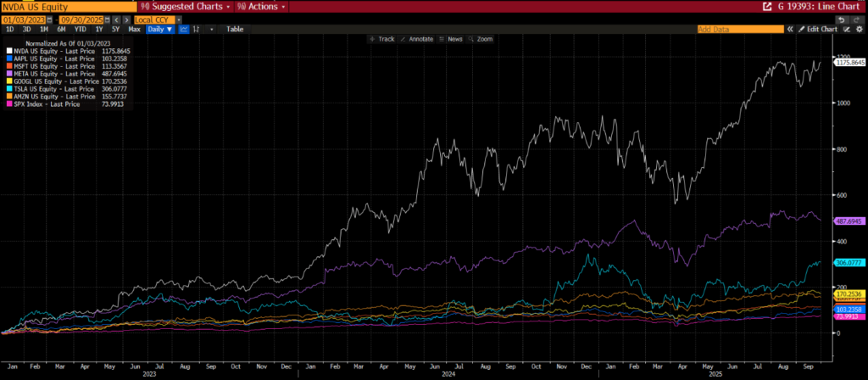Click the redo arrow icon
The width and height of the screenshot is (868, 380).
coord(855,19)
